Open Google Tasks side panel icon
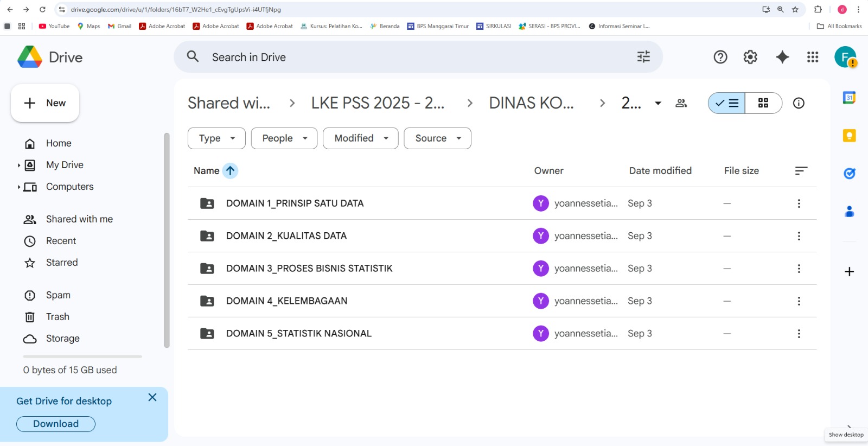Screen dimensions: 868x446 [x=849, y=174]
